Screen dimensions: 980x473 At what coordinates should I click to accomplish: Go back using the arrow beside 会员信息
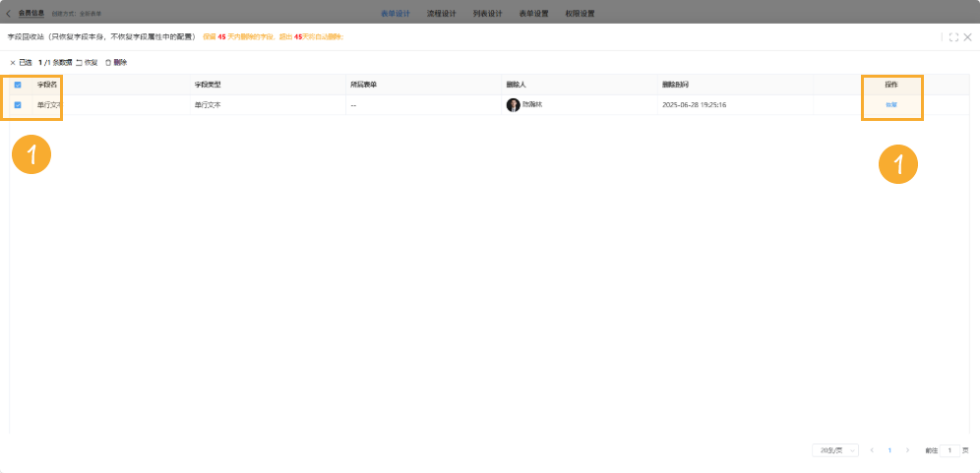click(8, 13)
